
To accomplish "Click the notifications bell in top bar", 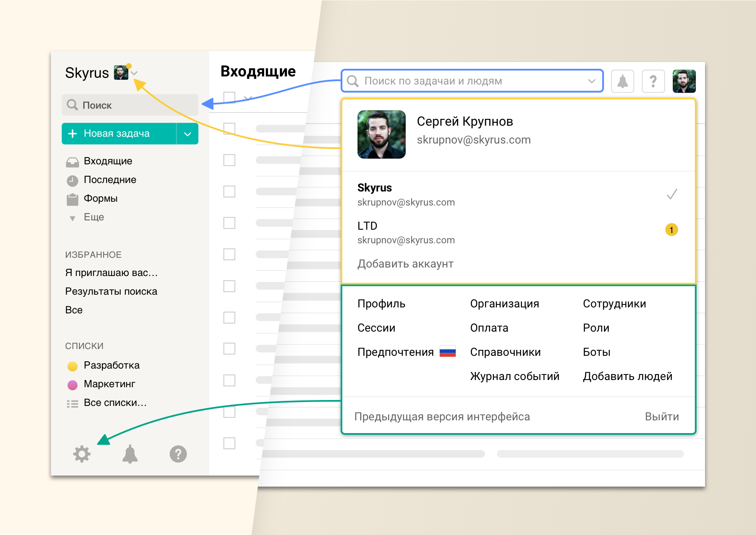I will coord(622,81).
